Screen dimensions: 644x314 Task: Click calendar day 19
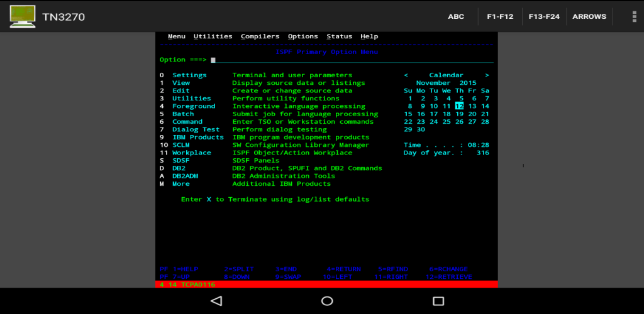pyautogui.click(x=459, y=114)
